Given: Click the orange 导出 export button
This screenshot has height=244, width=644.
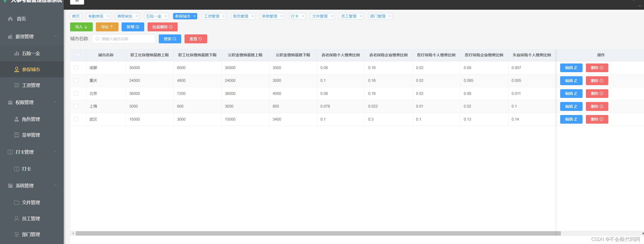Looking at the screenshot, I should pos(107,27).
